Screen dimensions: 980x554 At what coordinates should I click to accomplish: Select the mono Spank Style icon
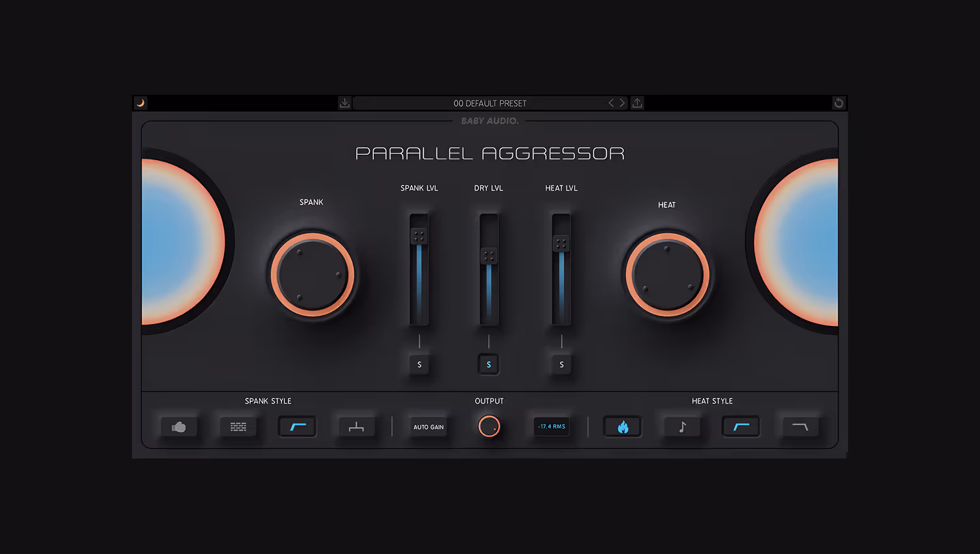point(356,427)
